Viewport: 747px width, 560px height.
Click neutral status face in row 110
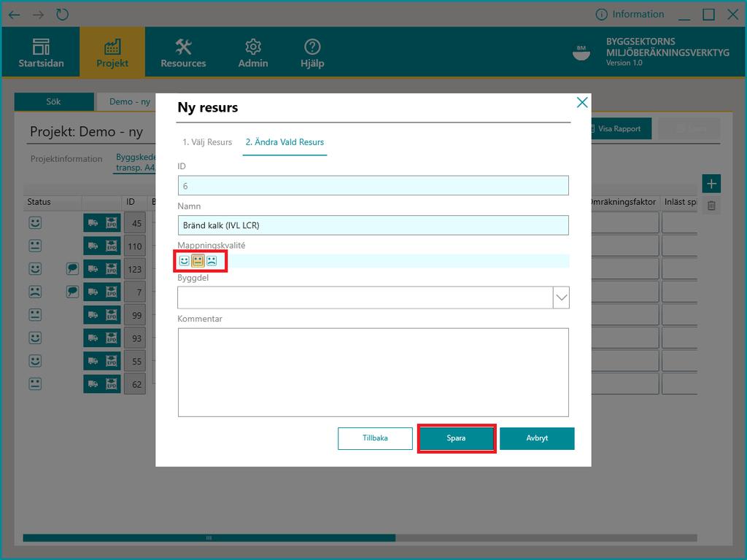(35, 246)
